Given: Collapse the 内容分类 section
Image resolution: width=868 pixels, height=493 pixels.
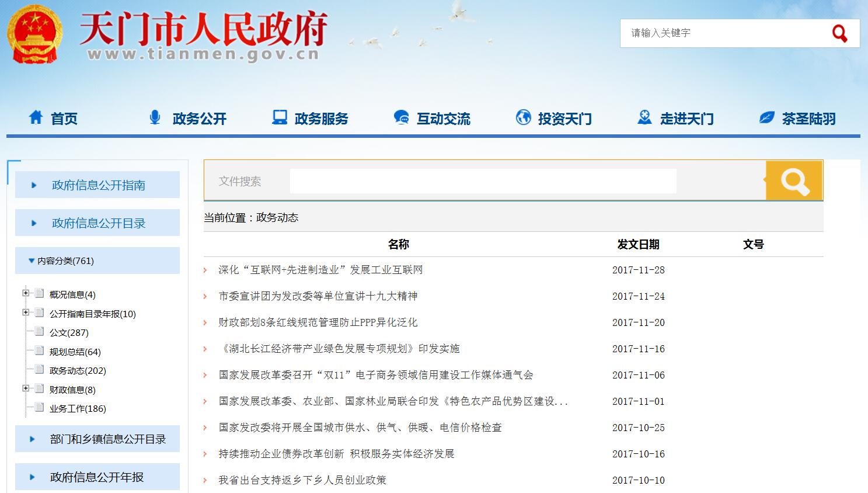Looking at the screenshot, I should 32,261.
